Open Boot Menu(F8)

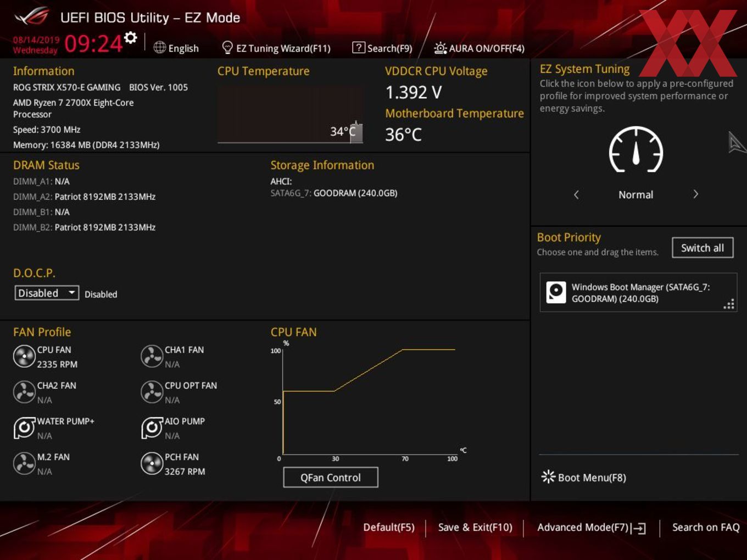coord(592,478)
